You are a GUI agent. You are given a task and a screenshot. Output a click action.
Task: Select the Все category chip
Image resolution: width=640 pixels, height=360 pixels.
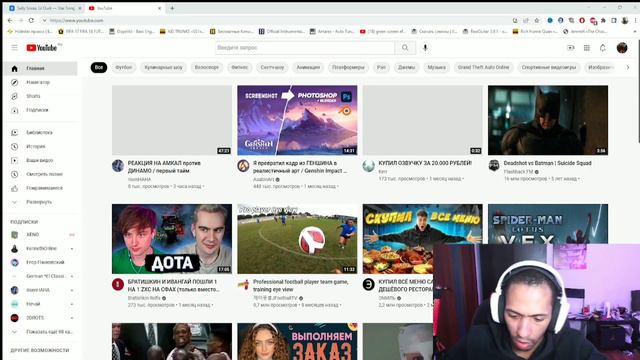pyautogui.click(x=99, y=67)
